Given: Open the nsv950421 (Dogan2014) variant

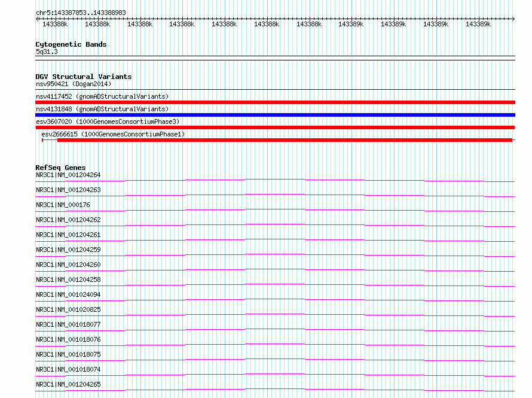Looking at the screenshot, I should click(x=74, y=84).
